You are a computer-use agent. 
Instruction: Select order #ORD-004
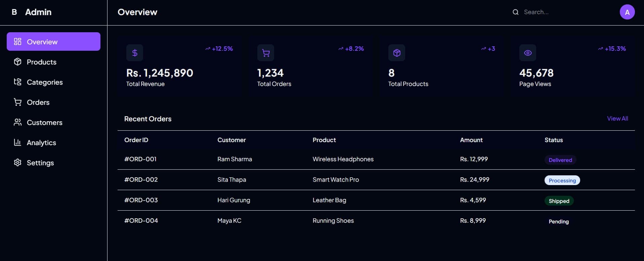141,221
